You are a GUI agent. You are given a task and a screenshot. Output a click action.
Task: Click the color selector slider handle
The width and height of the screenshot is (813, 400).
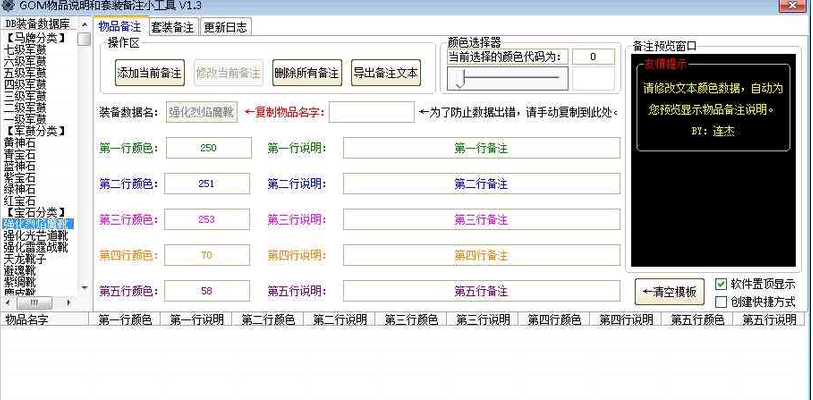pos(460,79)
